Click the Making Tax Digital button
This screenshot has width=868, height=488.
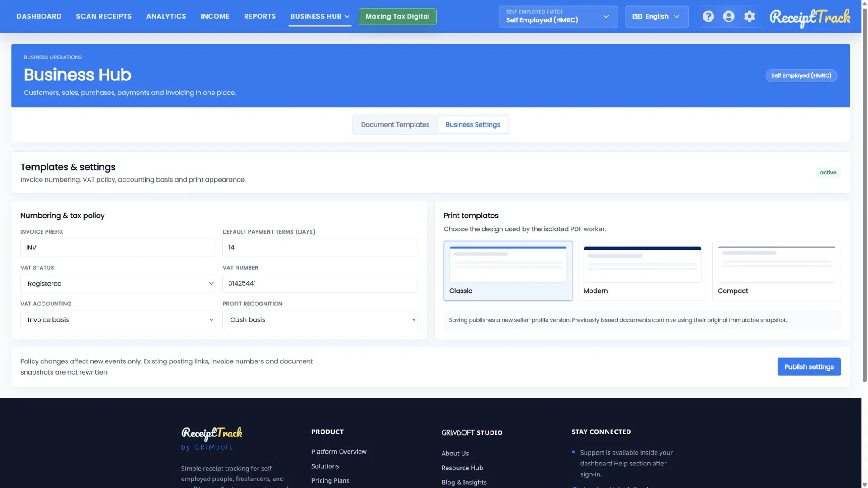click(x=397, y=17)
